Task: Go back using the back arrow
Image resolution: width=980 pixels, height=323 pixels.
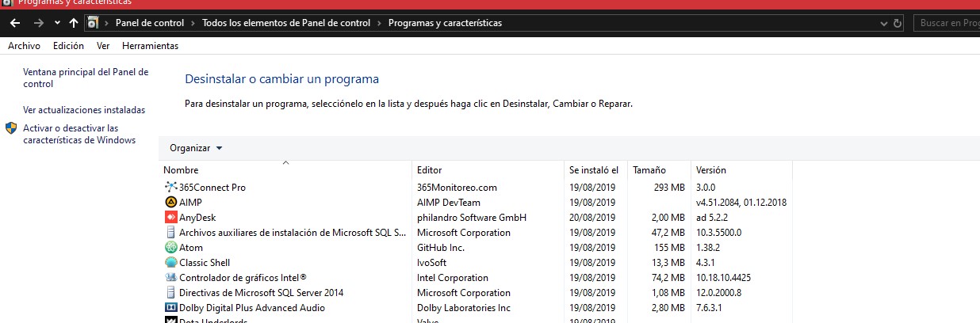Action: coord(14,23)
